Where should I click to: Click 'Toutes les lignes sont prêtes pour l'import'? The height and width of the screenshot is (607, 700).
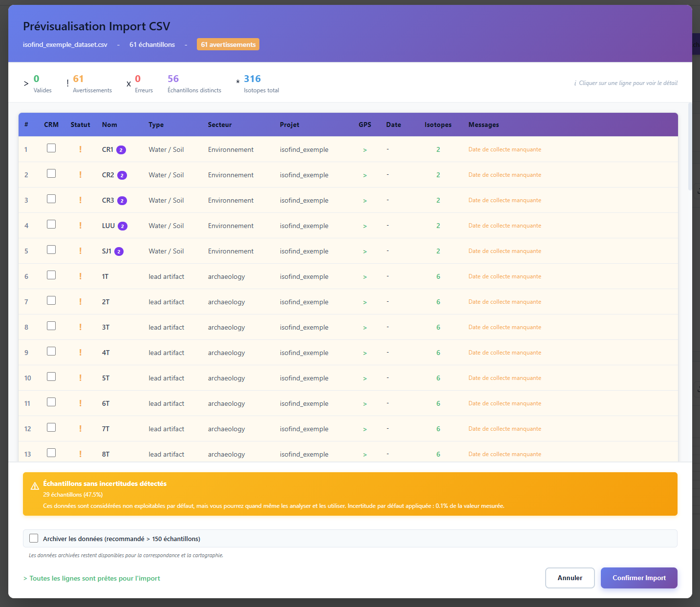91,578
